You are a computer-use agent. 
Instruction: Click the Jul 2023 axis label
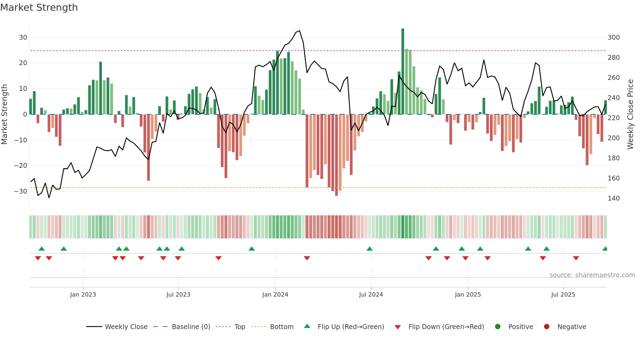[178, 294]
